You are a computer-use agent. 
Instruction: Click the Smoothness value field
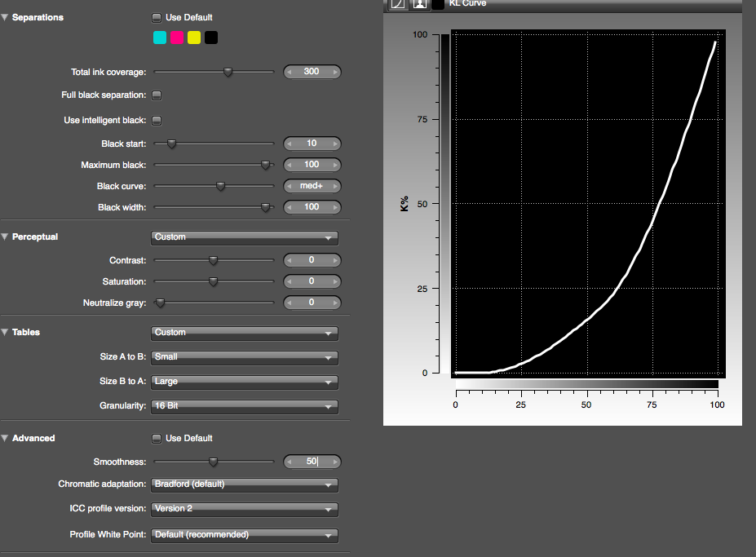point(312,462)
